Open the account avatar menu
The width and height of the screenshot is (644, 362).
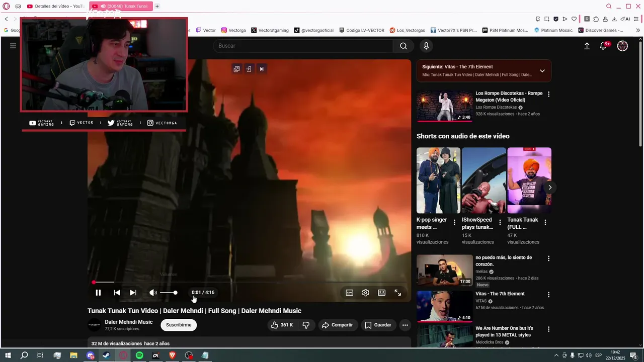tap(622, 46)
